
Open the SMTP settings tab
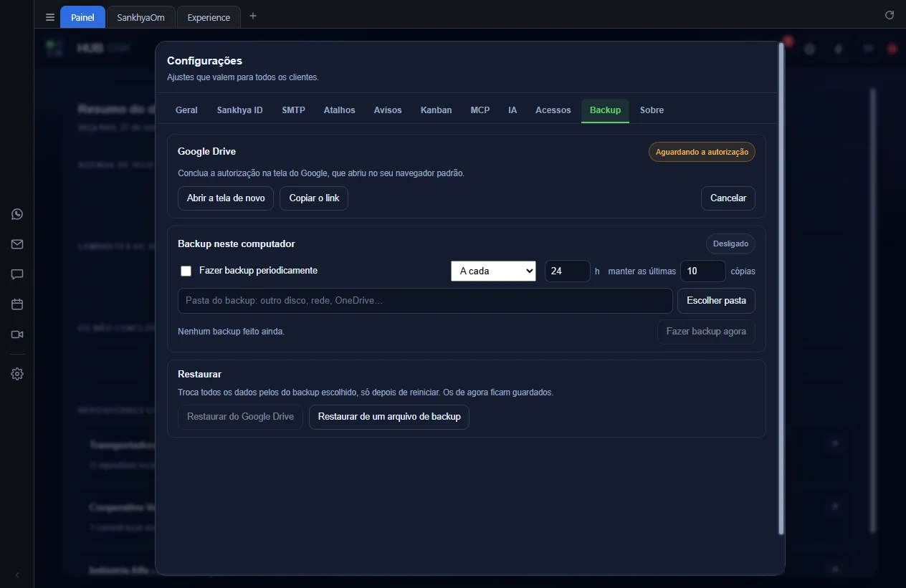point(293,110)
